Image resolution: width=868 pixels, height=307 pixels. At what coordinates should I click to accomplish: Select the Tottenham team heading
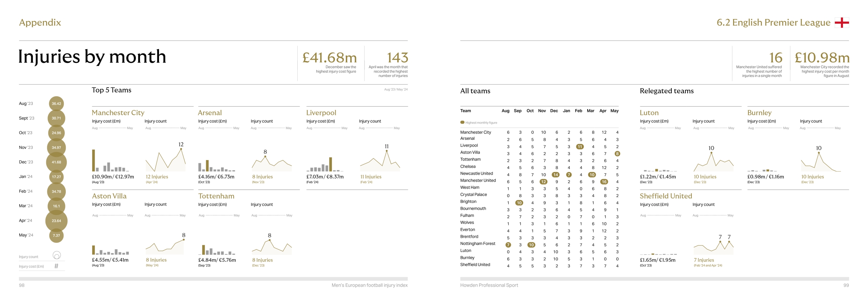216,196
